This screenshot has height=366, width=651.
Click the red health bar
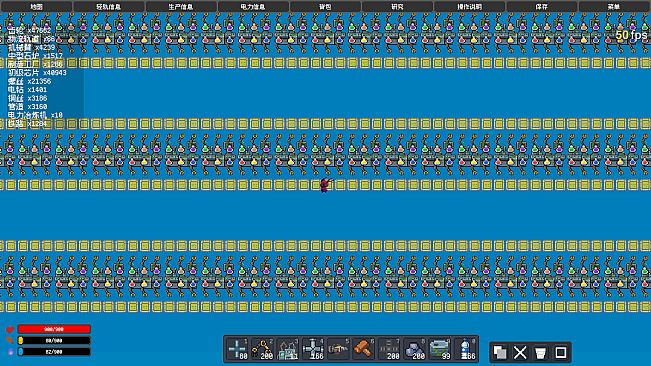click(54, 329)
